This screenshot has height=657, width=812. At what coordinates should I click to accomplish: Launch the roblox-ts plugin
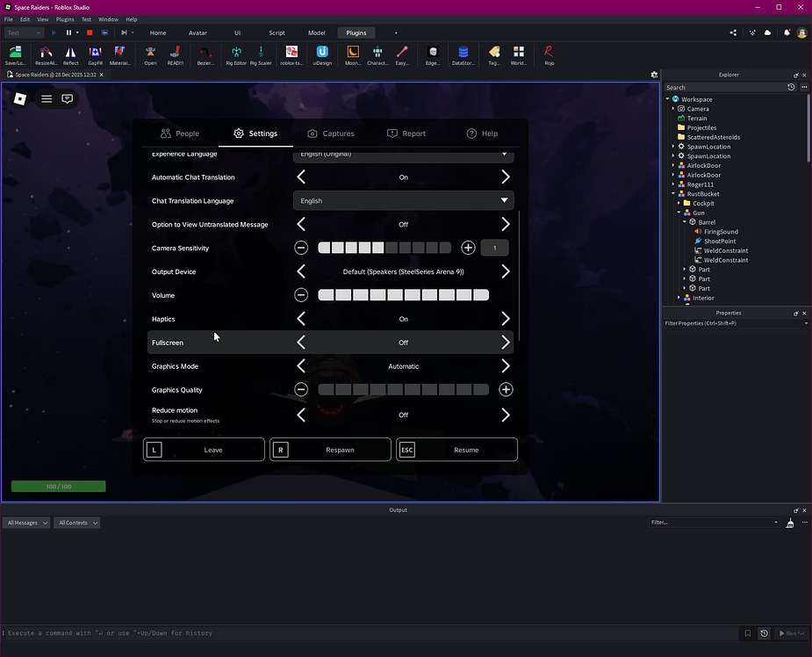[291, 55]
